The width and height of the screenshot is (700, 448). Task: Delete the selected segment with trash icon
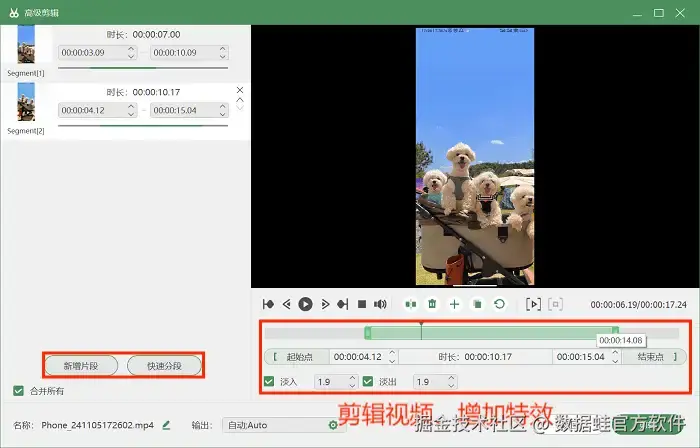coord(432,304)
